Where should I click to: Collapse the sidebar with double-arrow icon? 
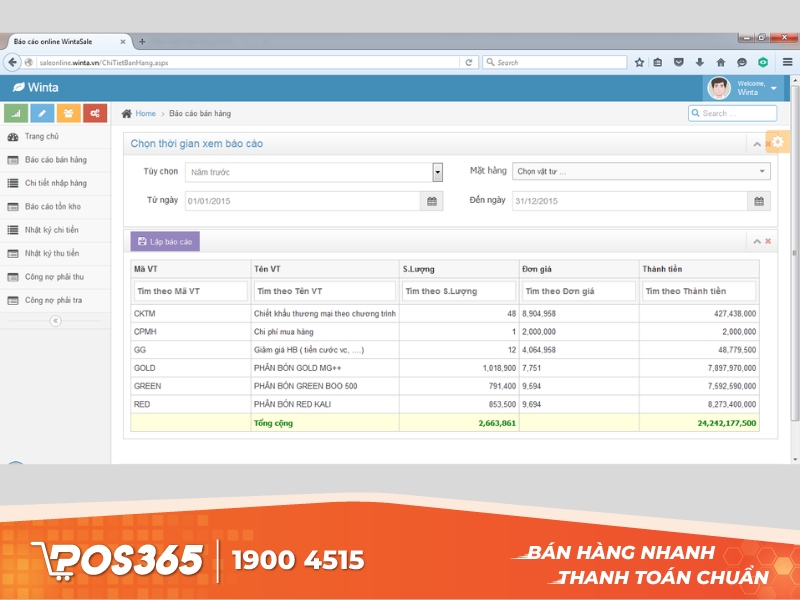[56, 321]
